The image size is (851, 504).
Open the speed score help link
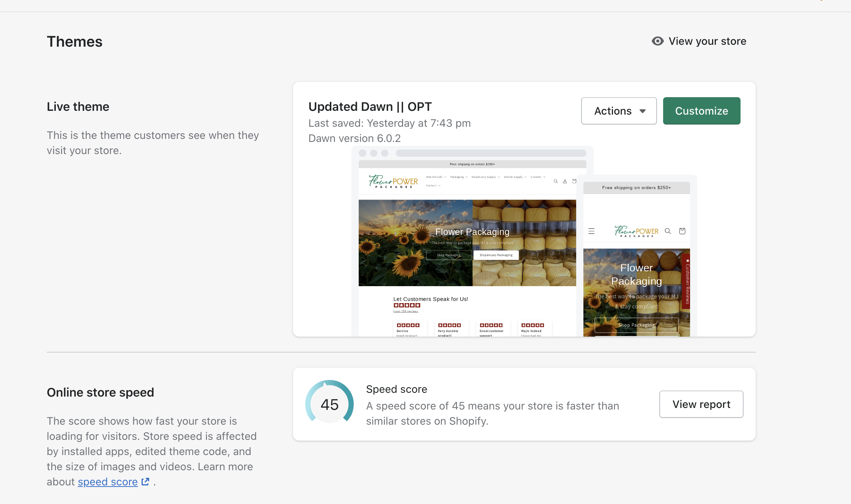coord(108,482)
